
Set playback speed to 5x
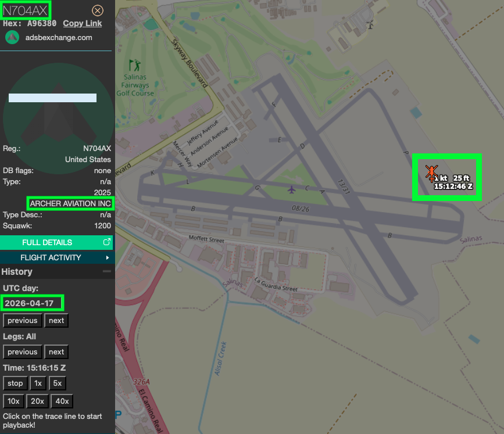(57, 383)
